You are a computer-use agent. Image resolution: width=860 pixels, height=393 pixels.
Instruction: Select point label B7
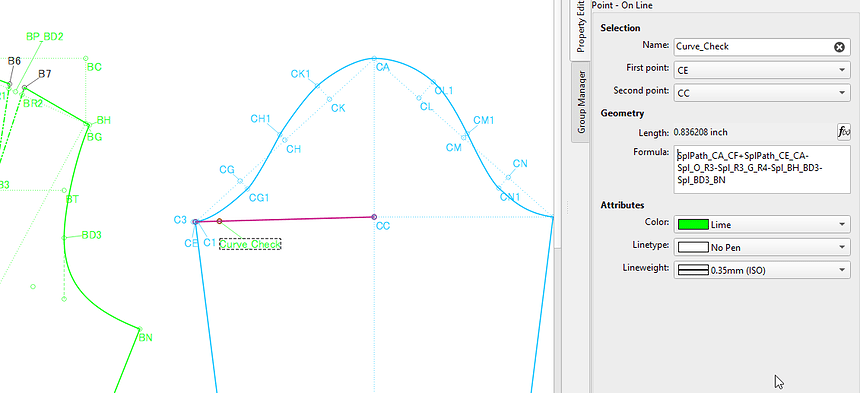[x=44, y=74]
